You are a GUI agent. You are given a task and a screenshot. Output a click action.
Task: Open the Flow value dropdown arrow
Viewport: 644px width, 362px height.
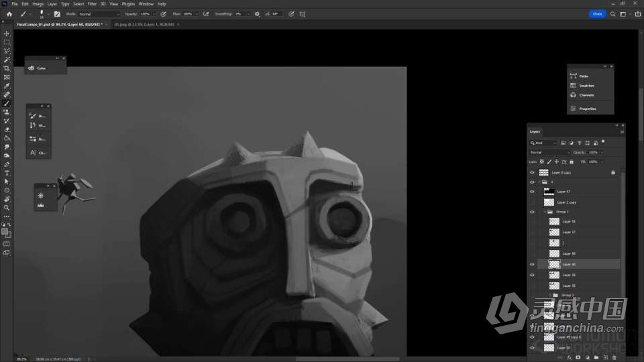tap(197, 14)
